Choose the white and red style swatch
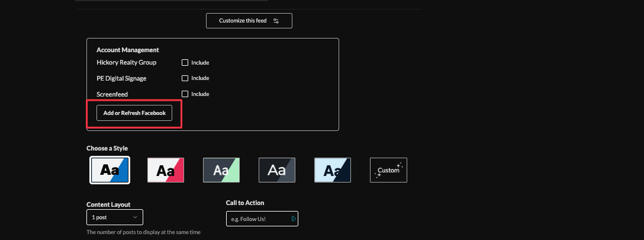644x240 pixels. (x=166, y=170)
